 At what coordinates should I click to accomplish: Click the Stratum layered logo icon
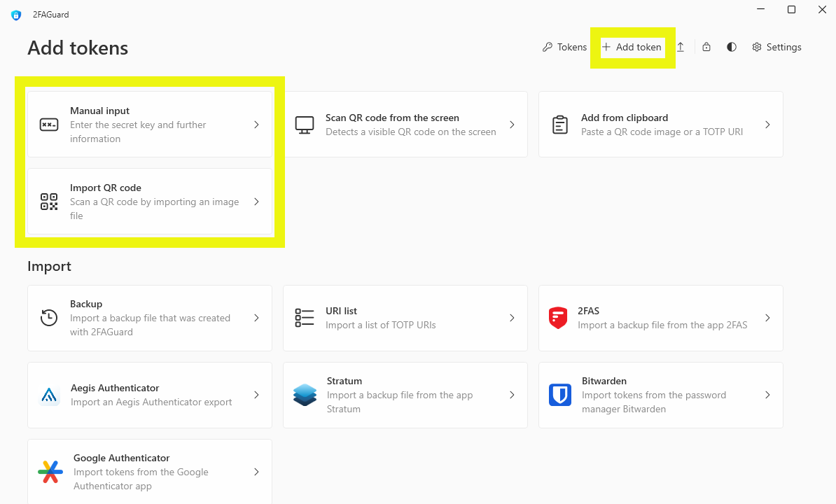[305, 395]
